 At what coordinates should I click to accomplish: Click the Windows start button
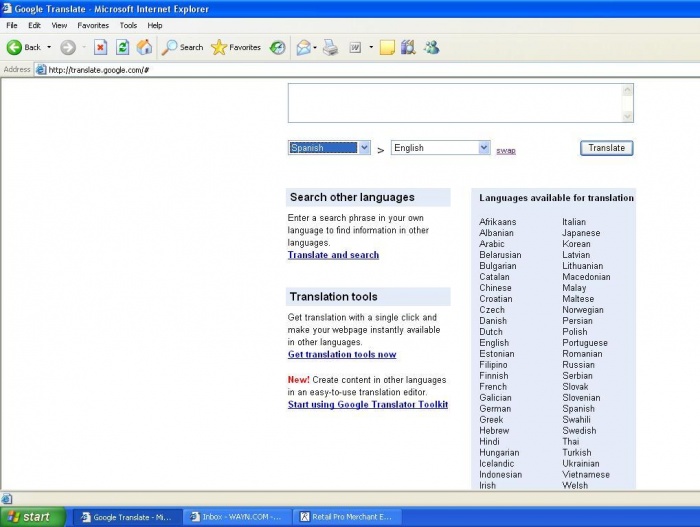coord(33,517)
